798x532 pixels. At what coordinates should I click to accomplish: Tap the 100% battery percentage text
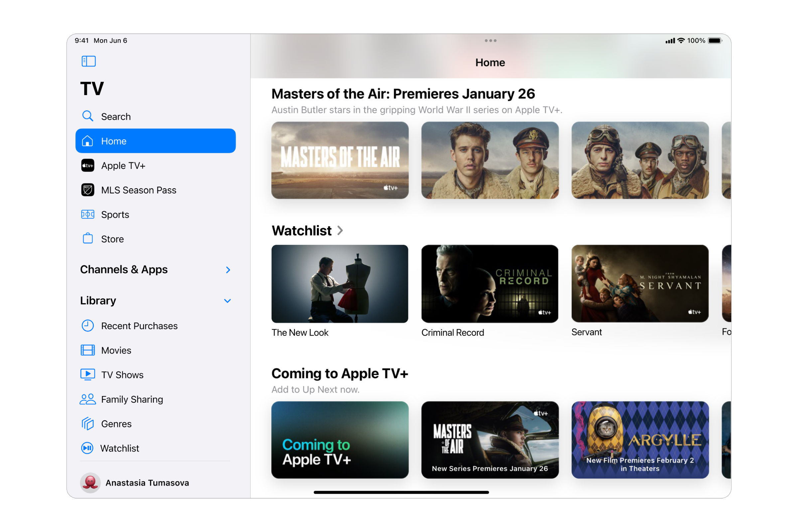pyautogui.click(x=696, y=41)
